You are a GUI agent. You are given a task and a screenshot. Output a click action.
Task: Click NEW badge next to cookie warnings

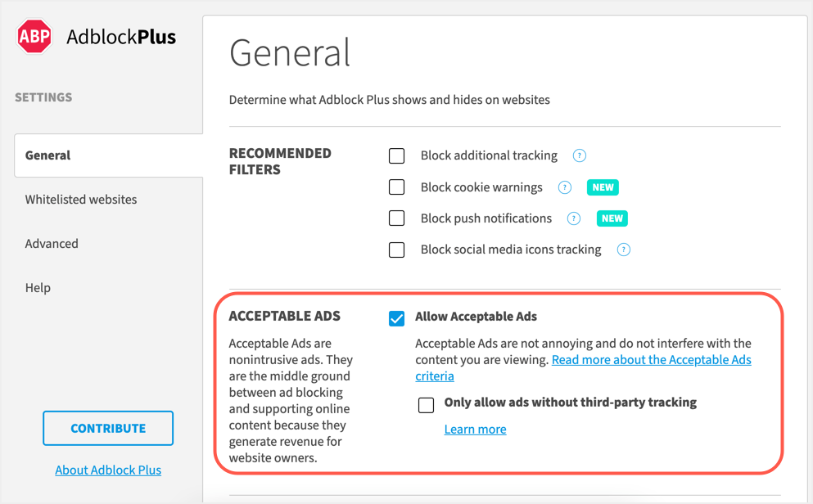[x=603, y=187]
